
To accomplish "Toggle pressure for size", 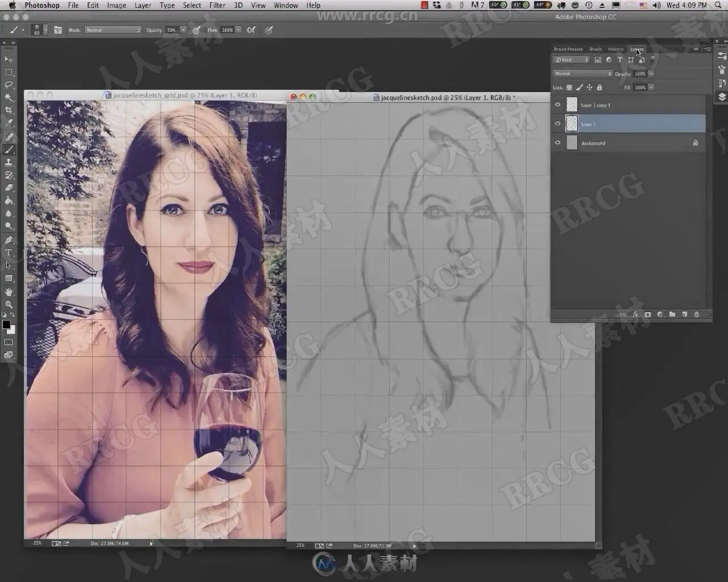I will coord(269,30).
